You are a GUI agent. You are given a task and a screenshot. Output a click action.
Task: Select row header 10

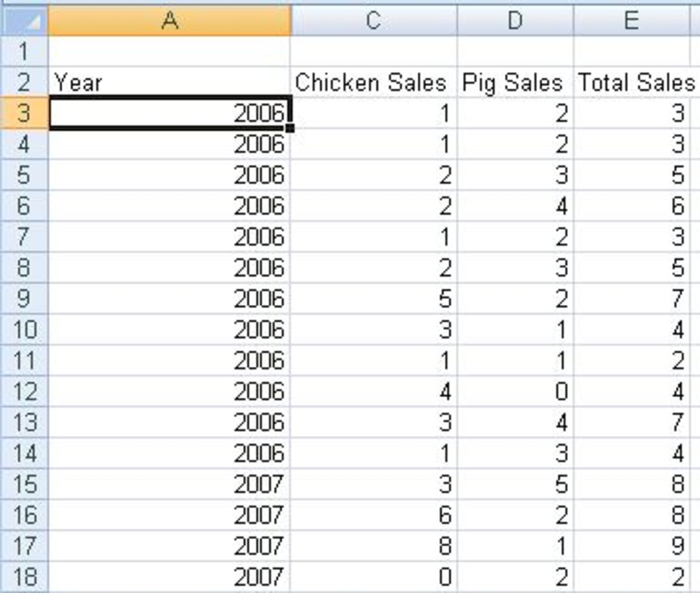point(23,329)
